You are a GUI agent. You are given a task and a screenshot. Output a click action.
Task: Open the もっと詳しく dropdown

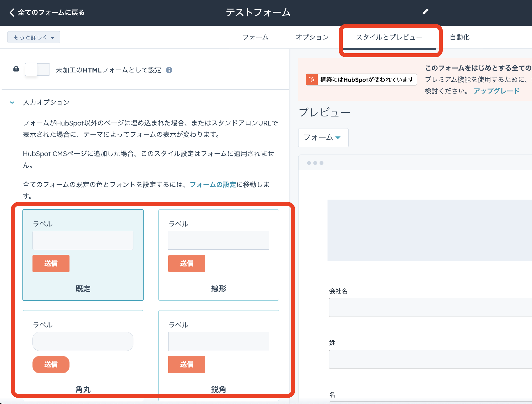pos(34,37)
